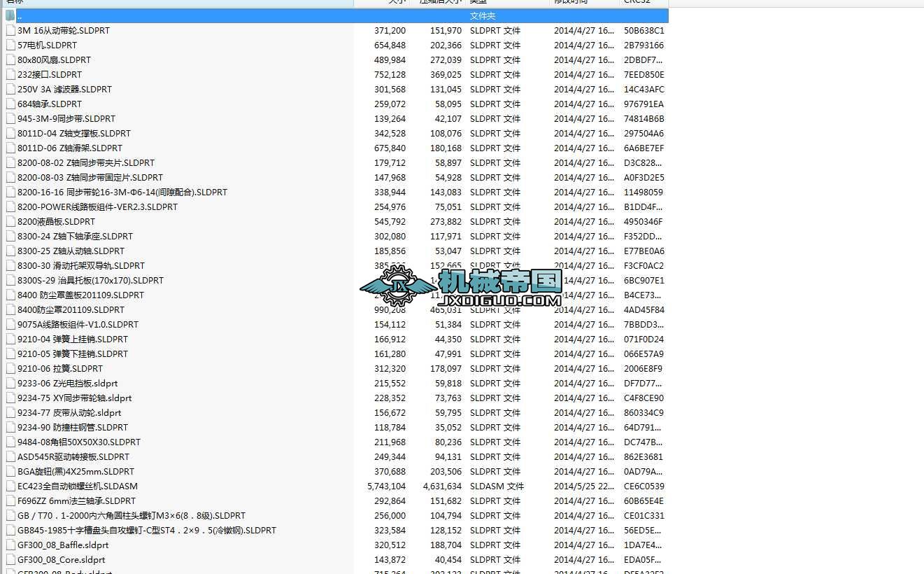
Task: Click the 8200-08-03 Z轴同步带固定片 file icon
Action: (x=10, y=177)
